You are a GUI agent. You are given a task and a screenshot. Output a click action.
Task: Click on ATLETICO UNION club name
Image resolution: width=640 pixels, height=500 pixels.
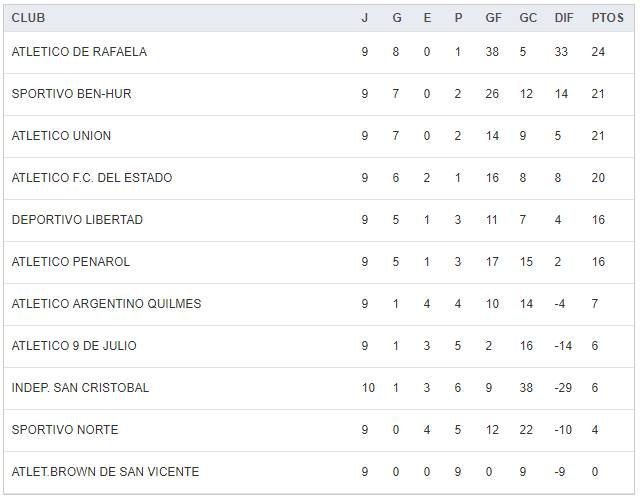click(61, 136)
